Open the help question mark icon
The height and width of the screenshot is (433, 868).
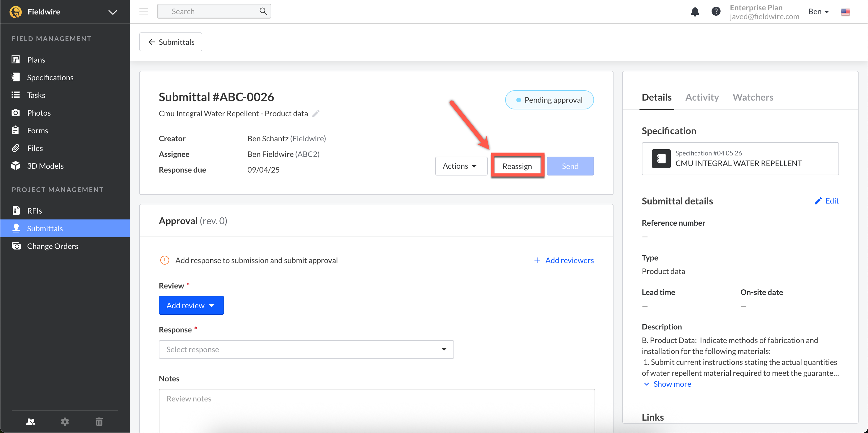[x=716, y=12]
